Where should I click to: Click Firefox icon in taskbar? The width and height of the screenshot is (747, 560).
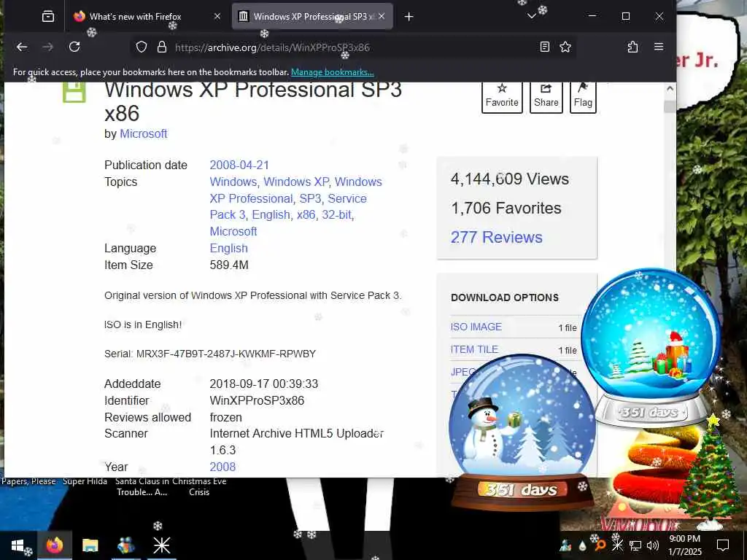pos(54,545)
